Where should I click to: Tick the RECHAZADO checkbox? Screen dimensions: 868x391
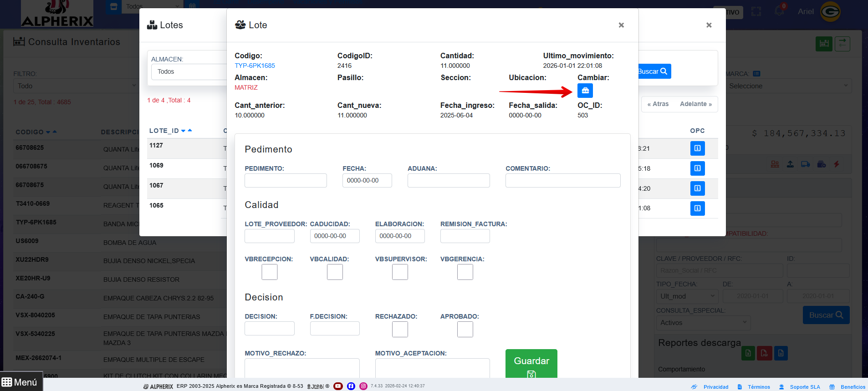click(400, 329)
